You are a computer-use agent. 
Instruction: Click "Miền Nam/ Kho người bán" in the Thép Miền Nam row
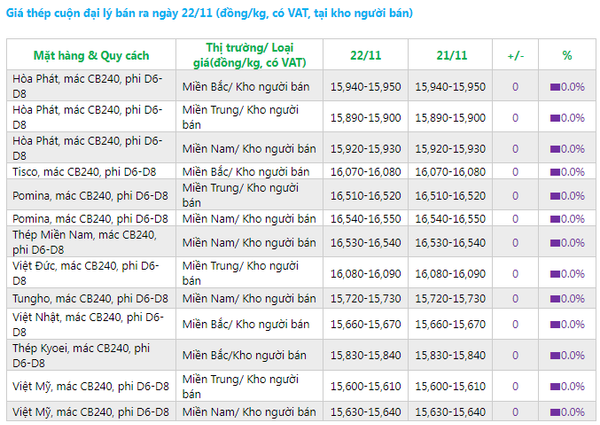click(x=249, y=243)
